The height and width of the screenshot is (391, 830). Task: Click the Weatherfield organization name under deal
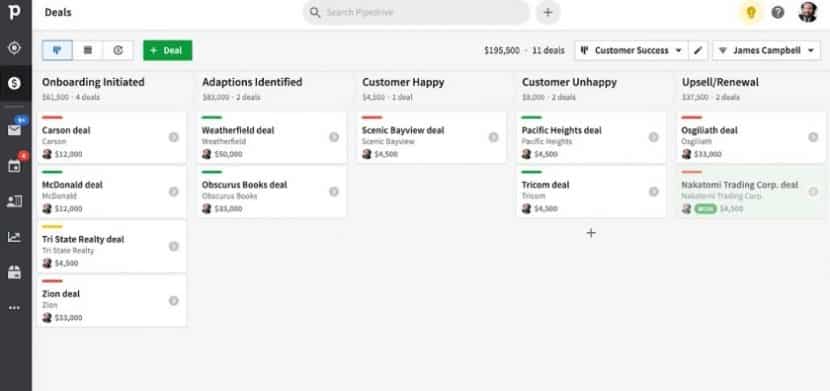[x=223, y=142]
